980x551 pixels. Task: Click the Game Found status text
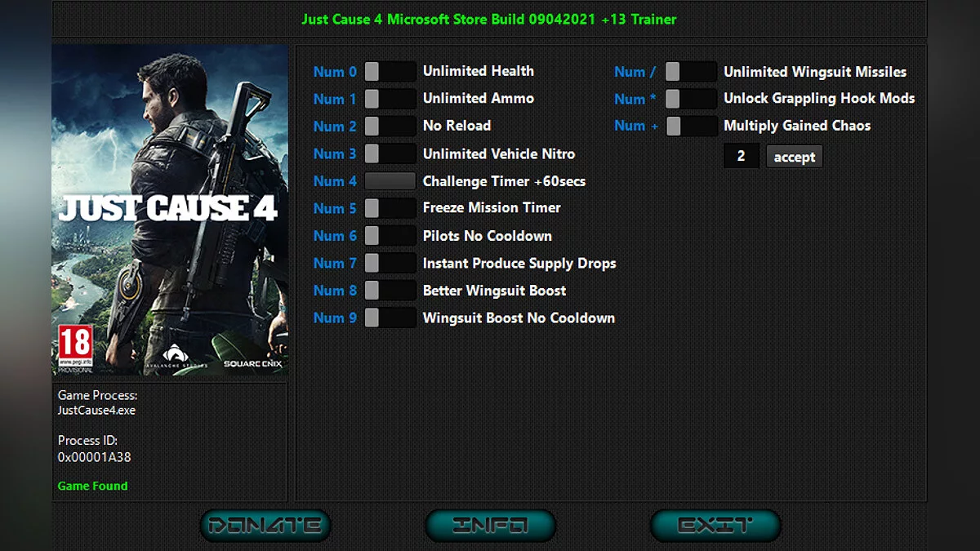92,486
